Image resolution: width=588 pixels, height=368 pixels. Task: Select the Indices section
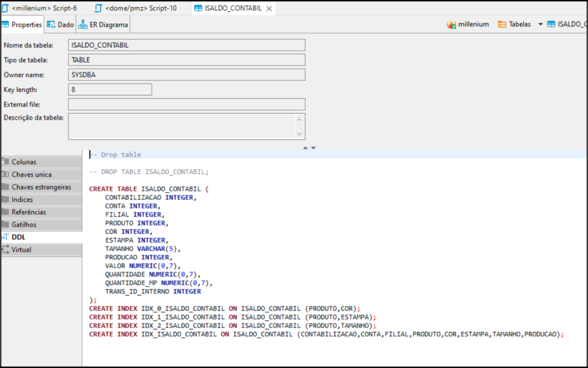[x=22, y=199]
